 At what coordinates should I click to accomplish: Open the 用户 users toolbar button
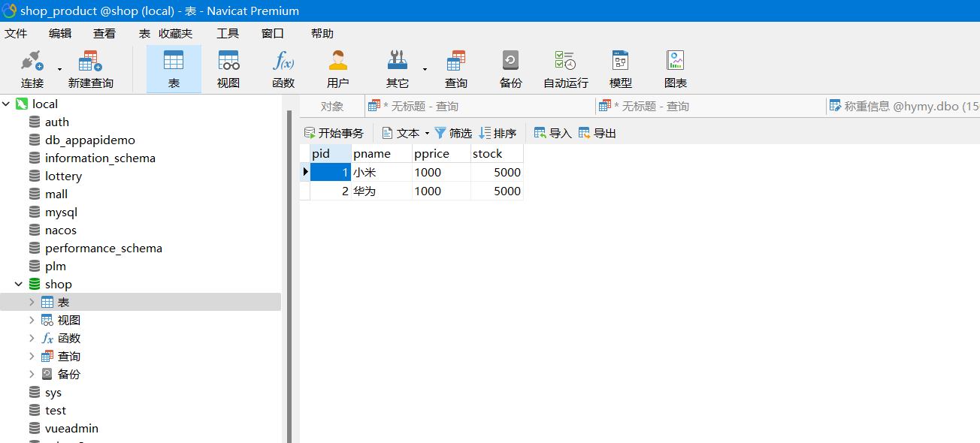(x=338, y=69)
